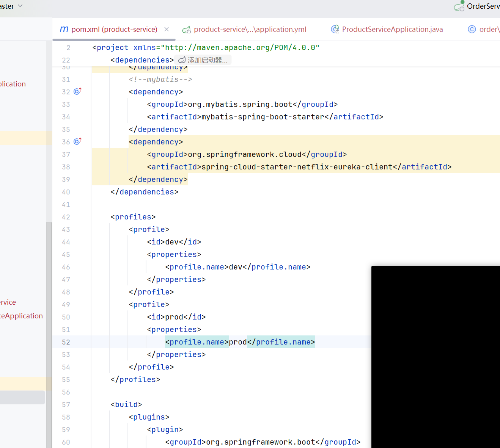Click the profile.name dev line 46
500x448 pixels.
(x=238, y=267)
